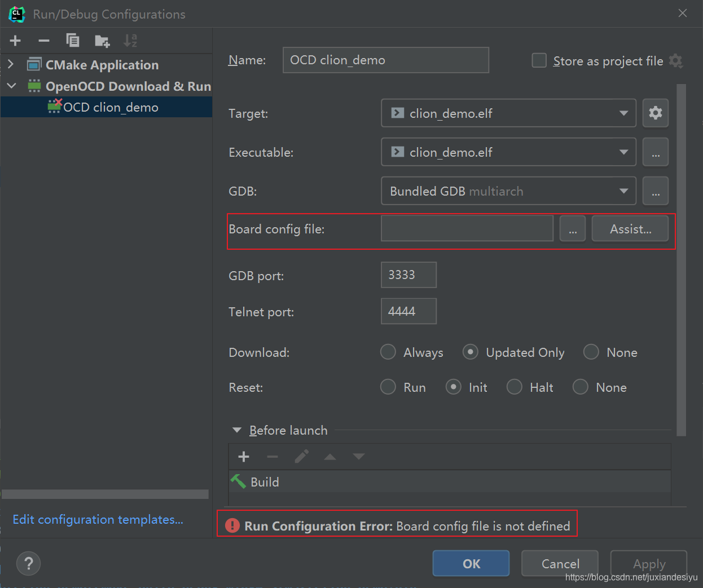Expand CMake Application tree node
Viewport: 703px width, 588px height.
[11, 64]
